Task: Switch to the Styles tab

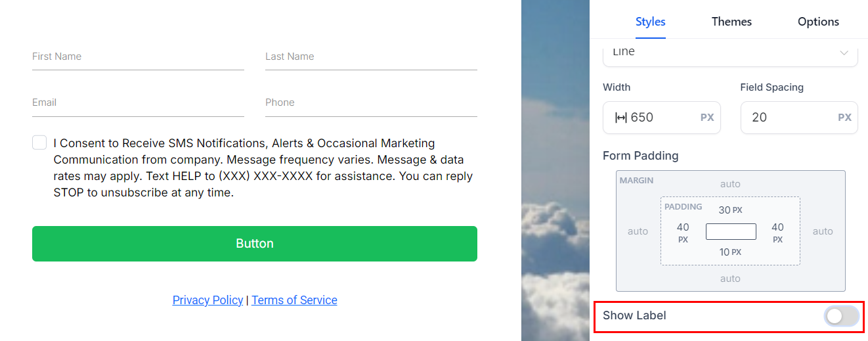Action: (650, 22)
